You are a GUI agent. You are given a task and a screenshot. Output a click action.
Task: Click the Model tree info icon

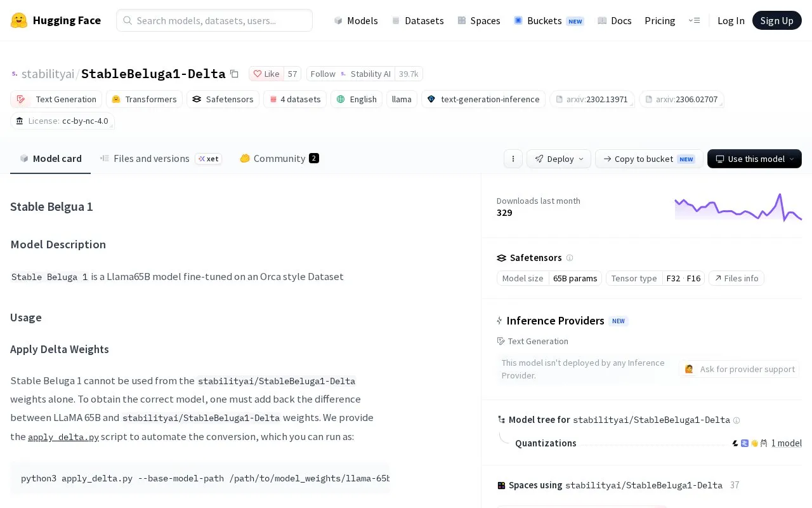737,420
